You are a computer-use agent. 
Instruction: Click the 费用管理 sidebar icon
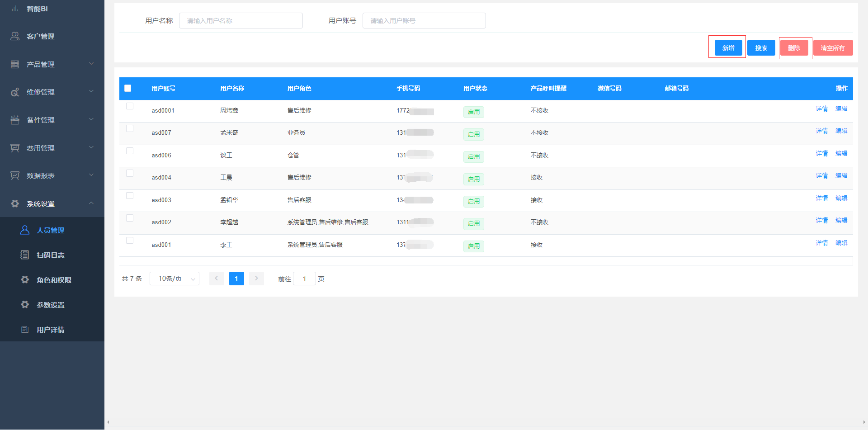[x=15, y=148]
